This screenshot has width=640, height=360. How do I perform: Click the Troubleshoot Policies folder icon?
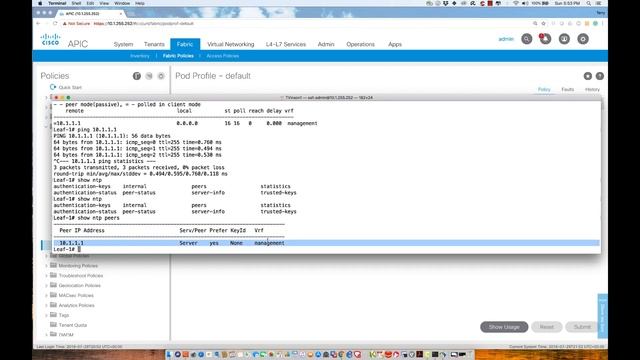click(x=53, y=275)
